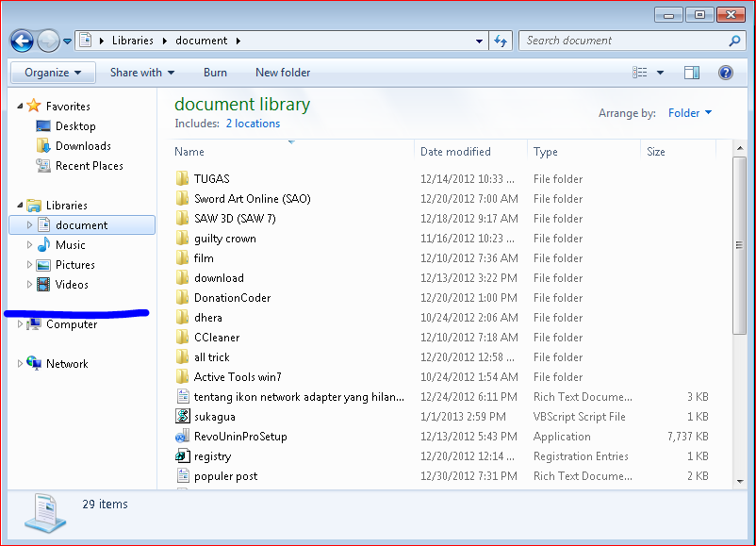Open Help with the question mark icon
This screenshot has height=546, width=756.
click(725, 73)
